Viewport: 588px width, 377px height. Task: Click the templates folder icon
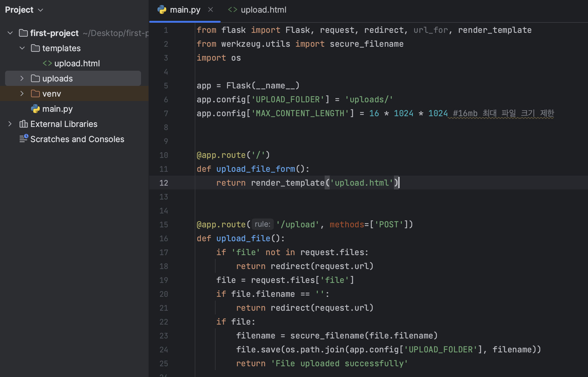coord(35,48)
